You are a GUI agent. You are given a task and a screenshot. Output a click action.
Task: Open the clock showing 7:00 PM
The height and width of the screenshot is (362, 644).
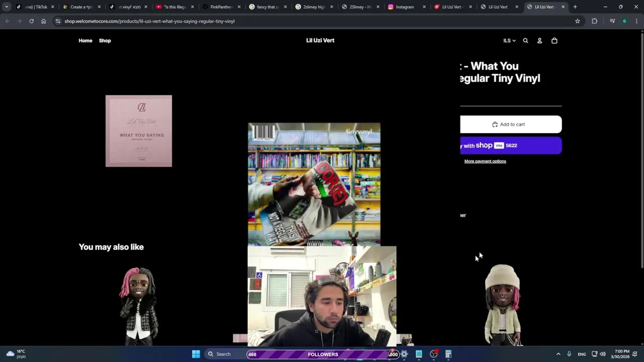(620, 354)
